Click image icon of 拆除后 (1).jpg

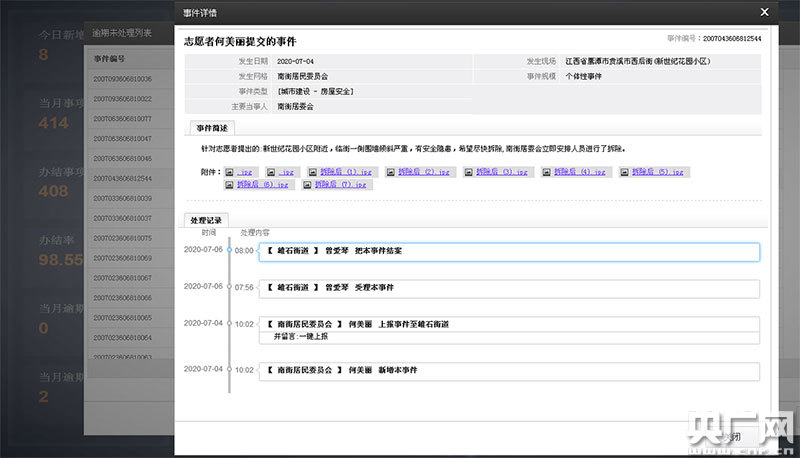(313, 172)
